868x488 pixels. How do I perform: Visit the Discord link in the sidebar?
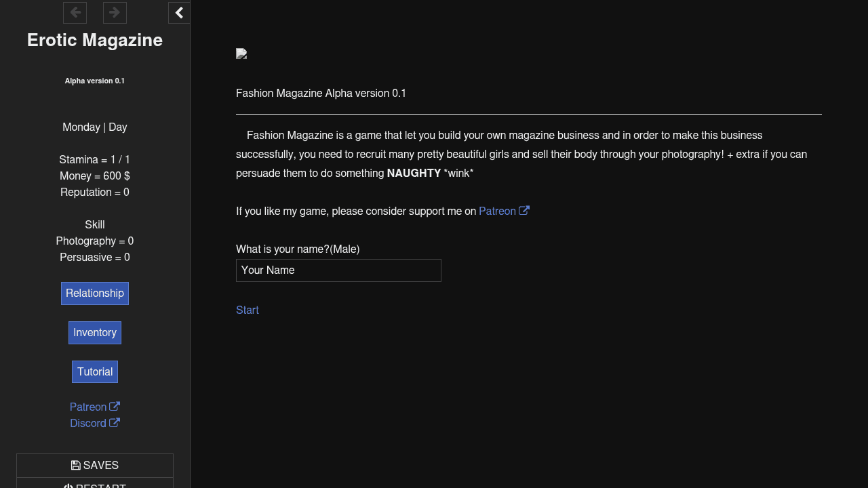tap(88, 424)
